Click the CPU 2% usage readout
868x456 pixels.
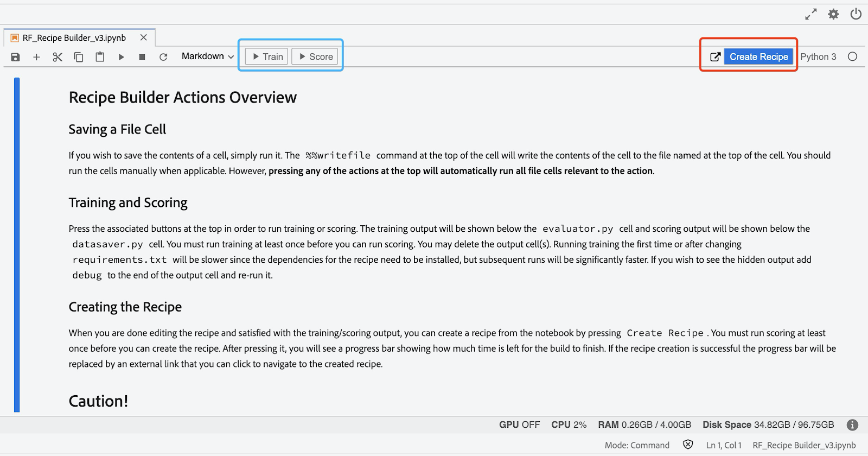[x=569, y=425]
